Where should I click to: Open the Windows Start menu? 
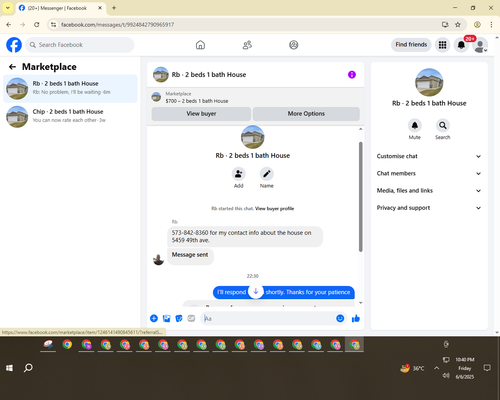pyautogui.click(x=9, y=368)
